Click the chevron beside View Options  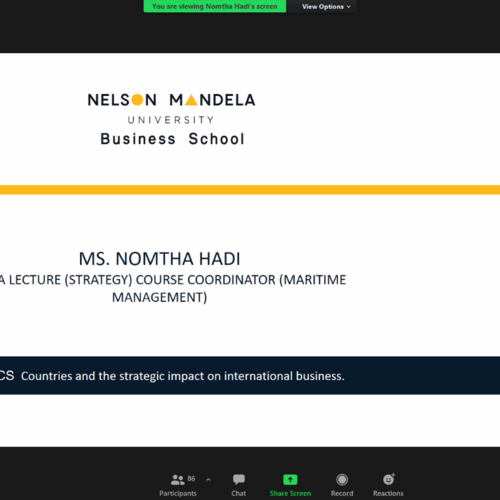pyautogui.click(x=349, y=7)
